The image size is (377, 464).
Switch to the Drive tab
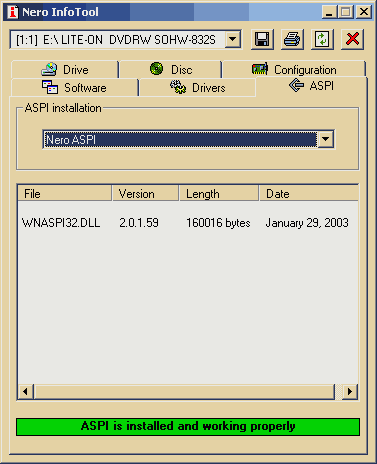(65, 70)
